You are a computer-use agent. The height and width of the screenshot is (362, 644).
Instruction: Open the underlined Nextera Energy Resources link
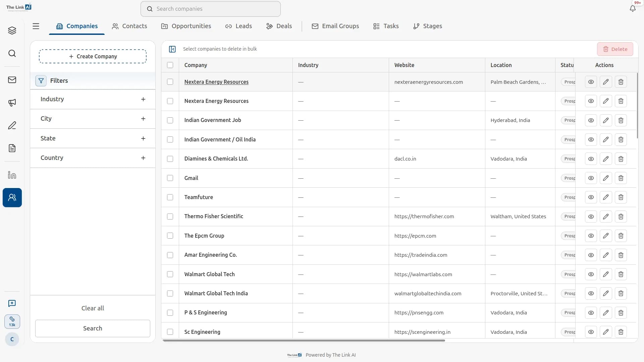[x=216, y=82]
